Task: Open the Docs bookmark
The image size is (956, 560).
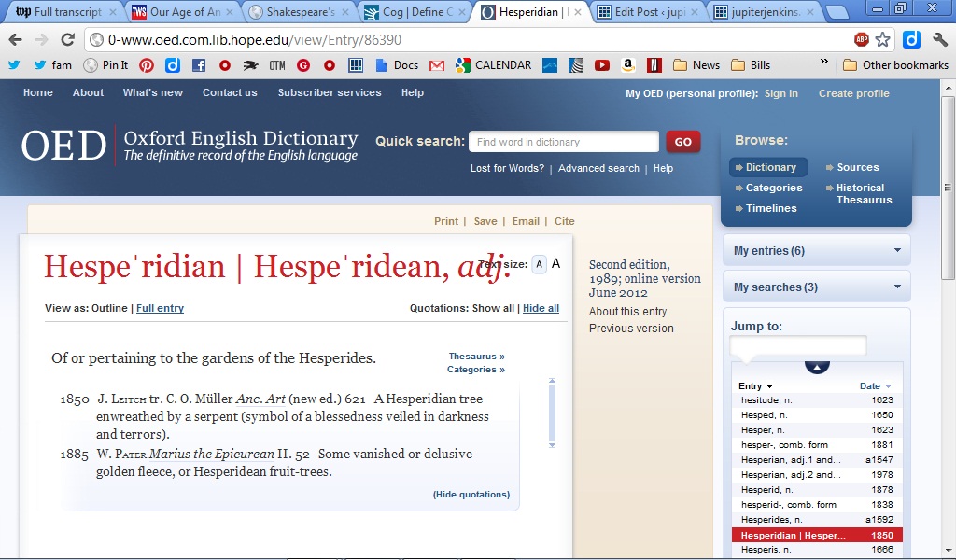Action: coord(397,65)
